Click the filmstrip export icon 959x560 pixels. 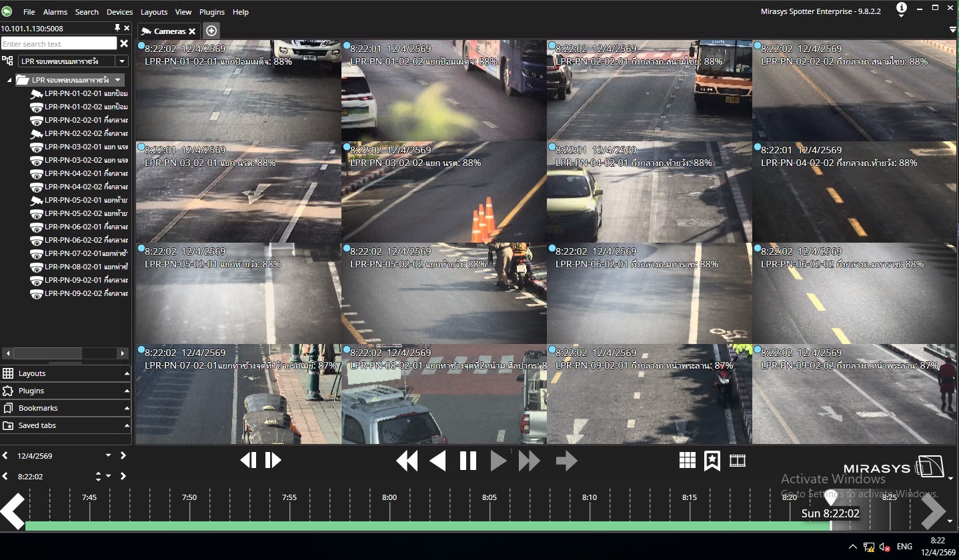point(738,461)
